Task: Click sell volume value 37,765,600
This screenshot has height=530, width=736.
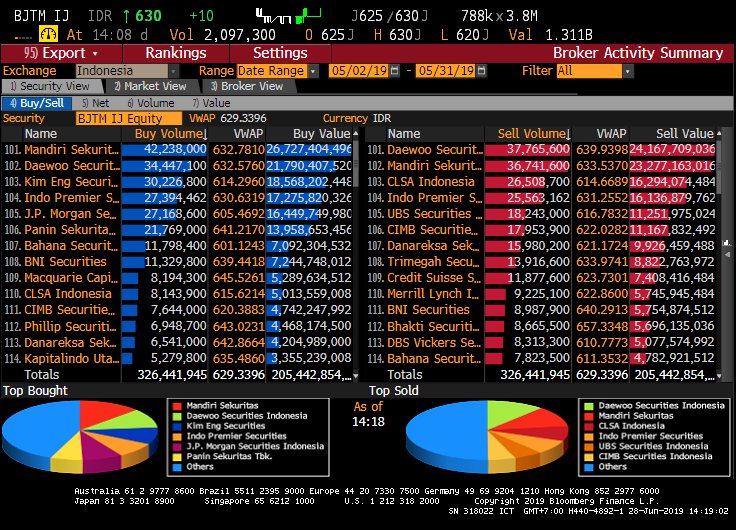Action: click(x=538, y=149)
